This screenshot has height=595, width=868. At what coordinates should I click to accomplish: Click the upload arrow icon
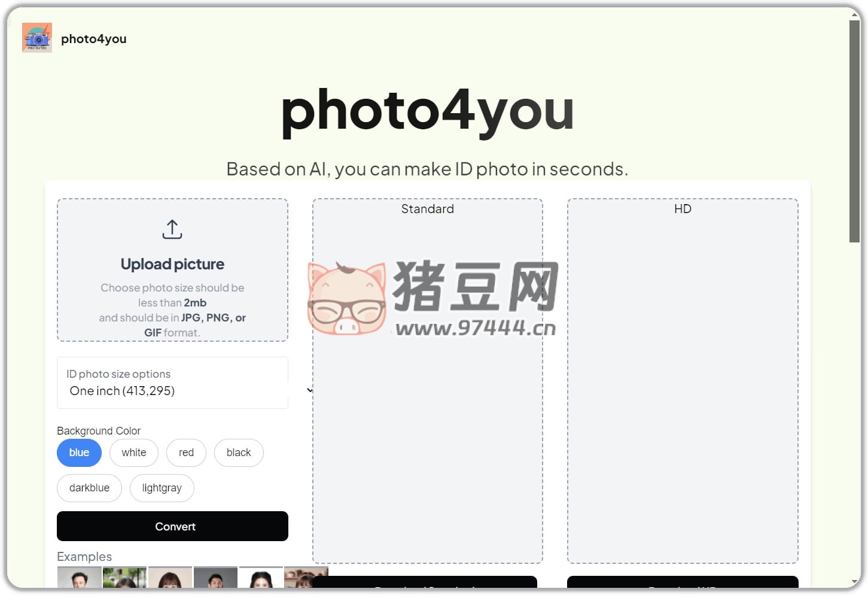coord(172,229)
